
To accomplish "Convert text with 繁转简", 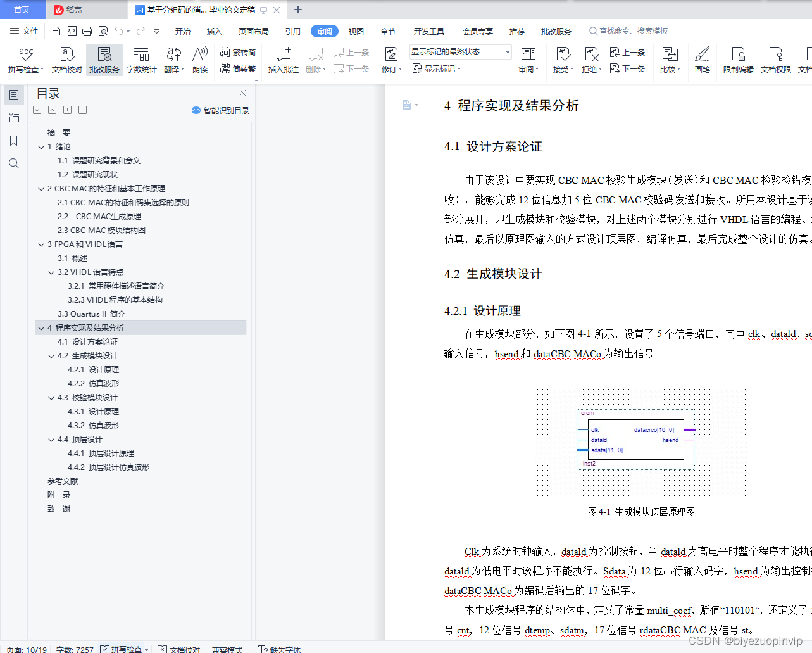I will [x=238, y=53].
